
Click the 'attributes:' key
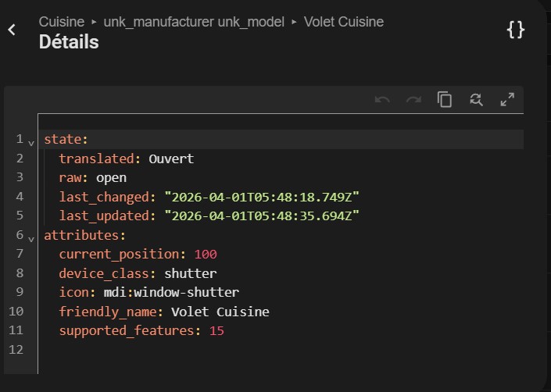click(x=84, y=235)
